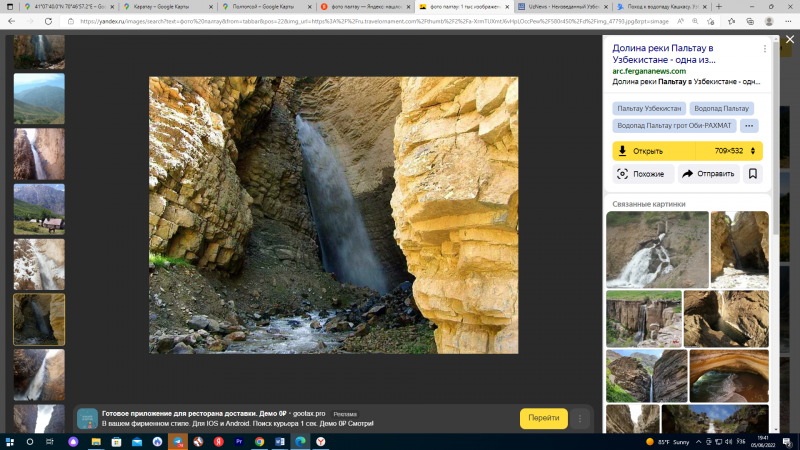Open the browser Settings and more menu
Screen dimensions: 800x450
tap(788, 21)
